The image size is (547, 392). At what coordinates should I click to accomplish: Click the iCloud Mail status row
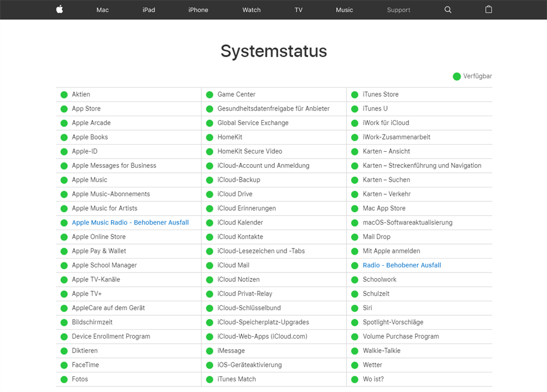pos(233,265)
